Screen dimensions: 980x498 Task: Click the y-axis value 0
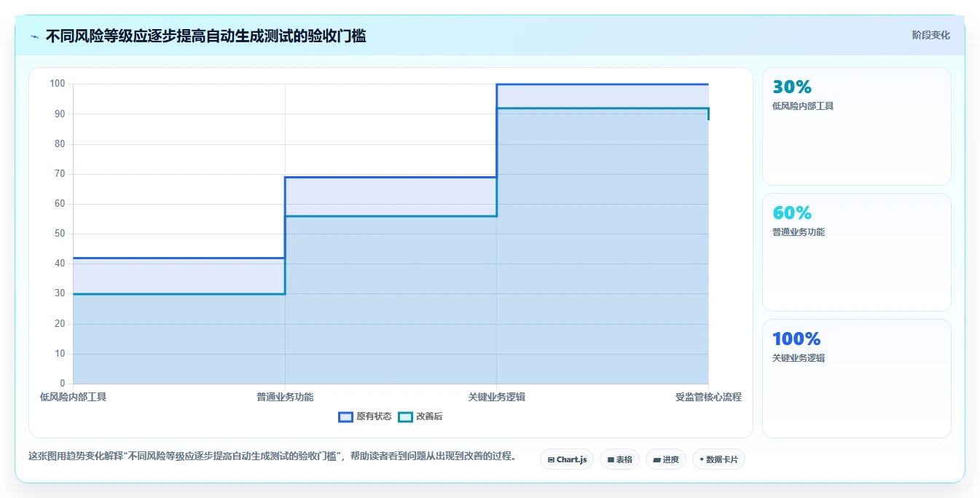point(63,384)
